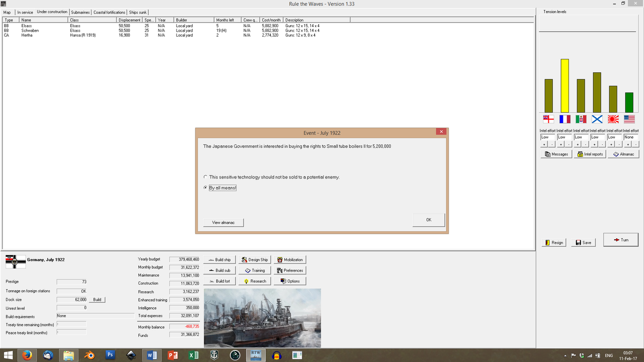Decrease intel effort on Japan

pyautogui.click(x=619, y=144)
